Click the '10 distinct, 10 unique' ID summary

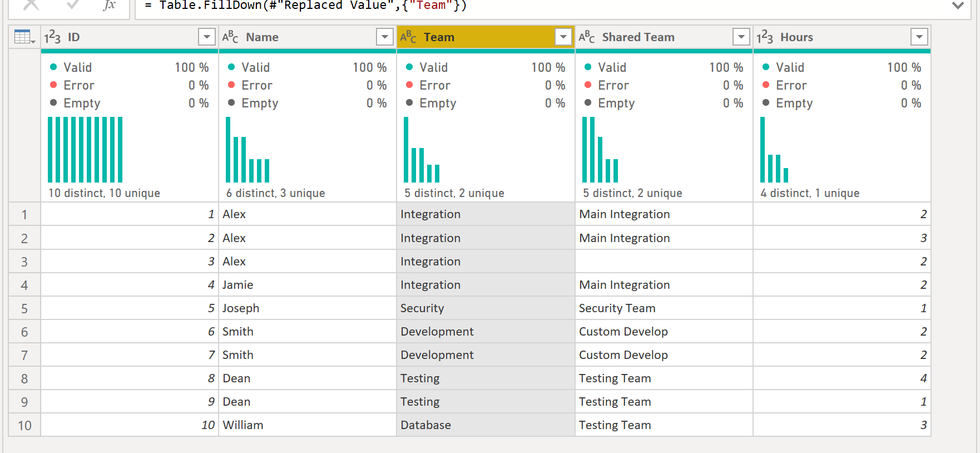[104, 193]
